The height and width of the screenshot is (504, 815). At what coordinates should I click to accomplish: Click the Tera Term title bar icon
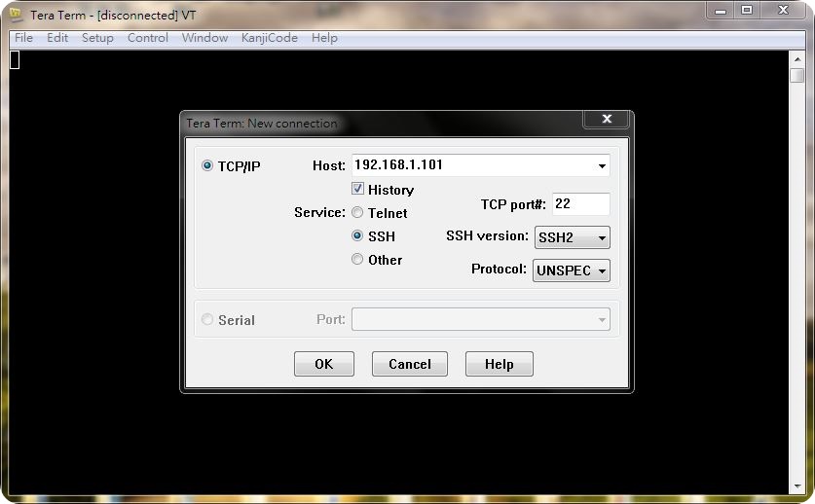(16, 15)
